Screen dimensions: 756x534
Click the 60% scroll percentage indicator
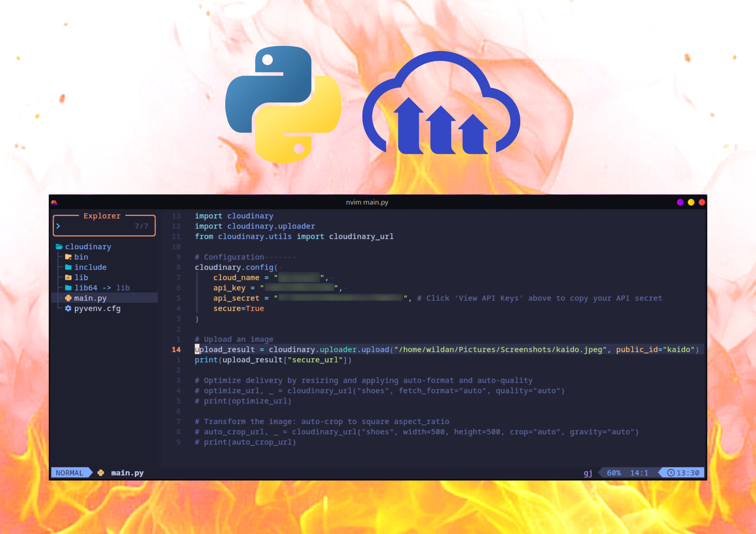pyautogui.click(x=614, y=472)
